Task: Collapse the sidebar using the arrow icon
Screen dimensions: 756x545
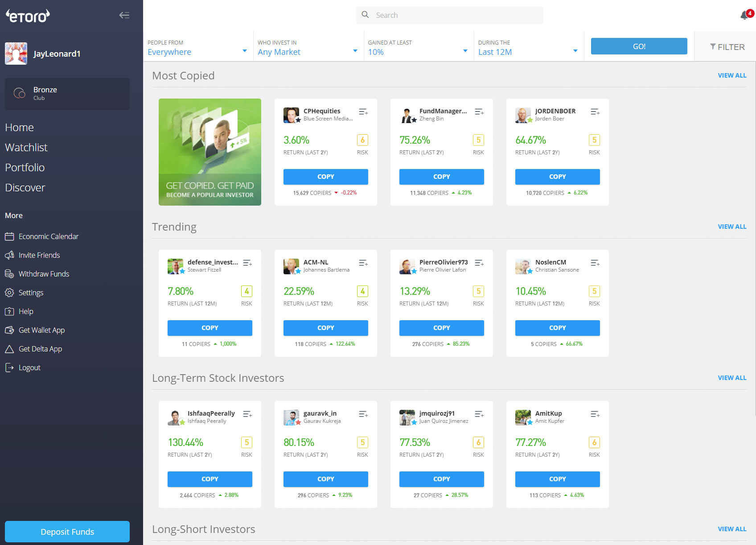Action: pyautogui.click(x=124, y=15)
